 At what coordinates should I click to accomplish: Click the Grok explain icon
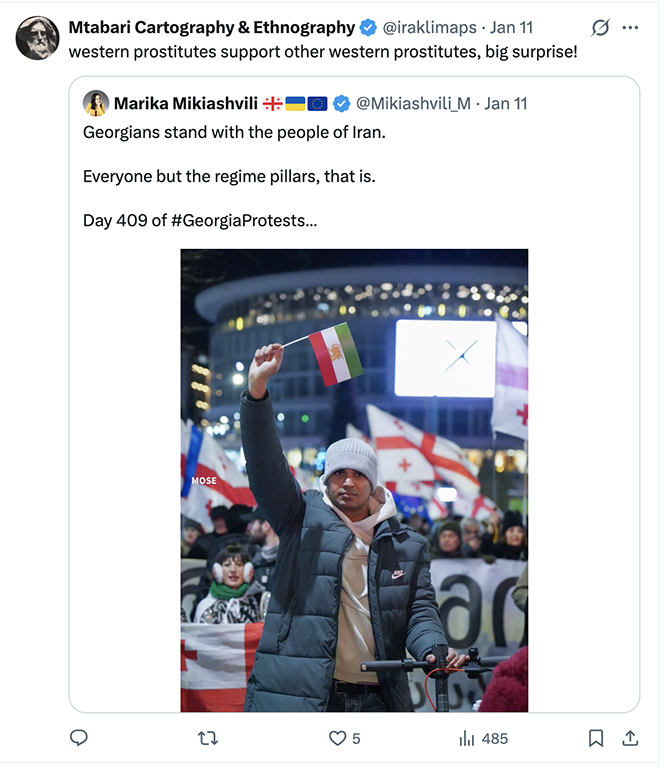[601, 27]
